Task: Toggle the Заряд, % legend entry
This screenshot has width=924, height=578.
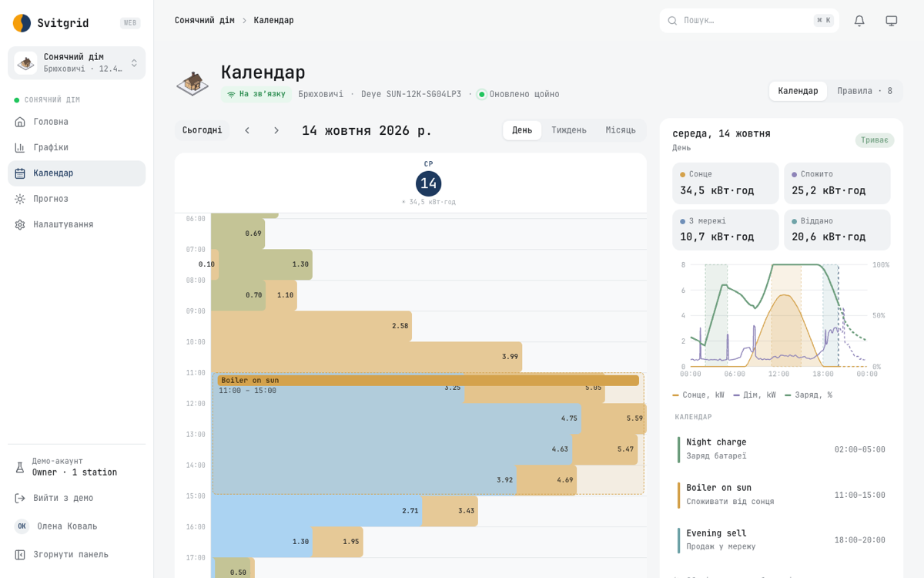Action: coord(808,395)
